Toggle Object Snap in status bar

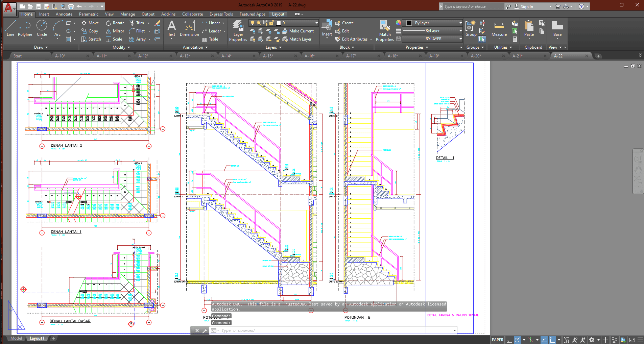click(552, 340)
